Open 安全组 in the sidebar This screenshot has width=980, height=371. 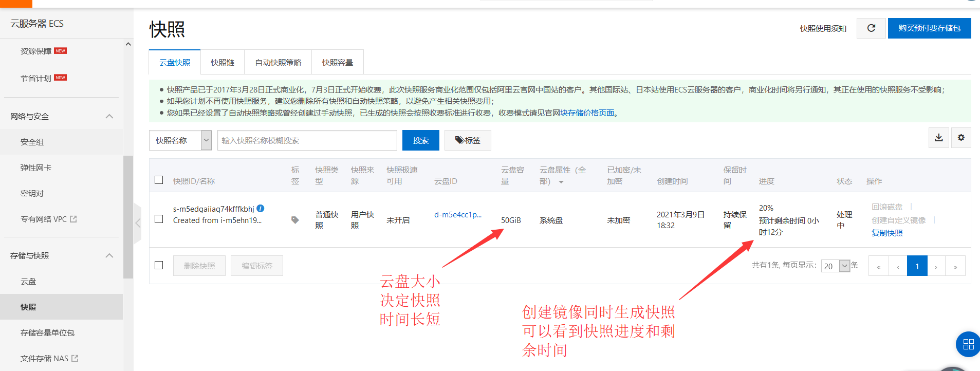pyautogui.click(x=32, y=142)
